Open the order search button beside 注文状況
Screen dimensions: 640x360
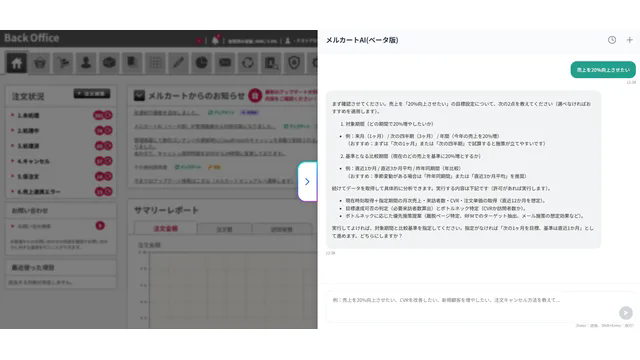(x=92, y=93)
